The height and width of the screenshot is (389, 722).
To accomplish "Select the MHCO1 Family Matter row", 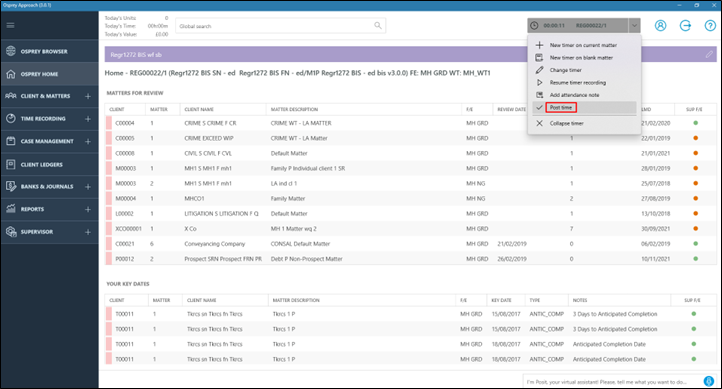I will pyautogui.click(x=410, y=198).
